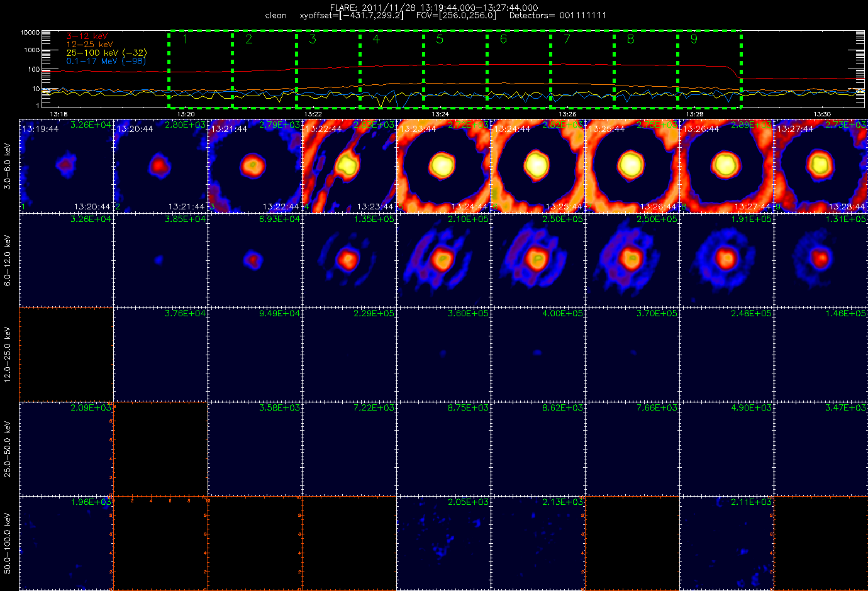
Task: Click the '6.0-12.0 keV' row label
Action: pos(8,260)
